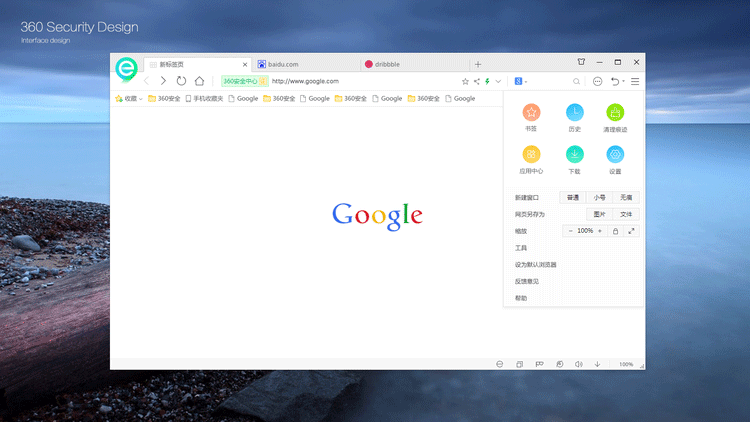Open the 下载 downloads icon
Image resolution: width=750 pixels, height=422 pixels.
tap(574, 154)
